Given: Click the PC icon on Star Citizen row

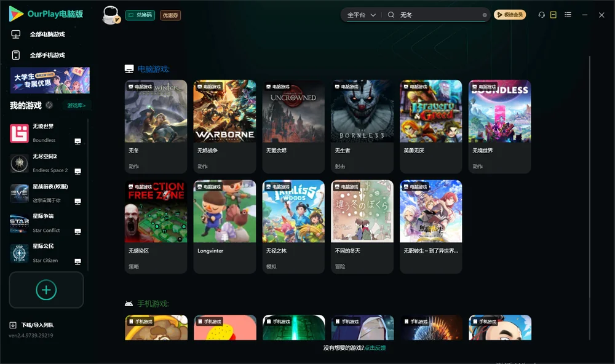Looking at the screenshot, I should click(77, 262).
